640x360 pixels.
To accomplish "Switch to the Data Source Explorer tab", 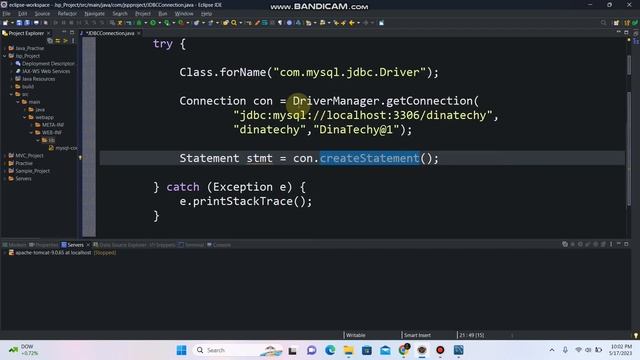I will tap(119, 245).
